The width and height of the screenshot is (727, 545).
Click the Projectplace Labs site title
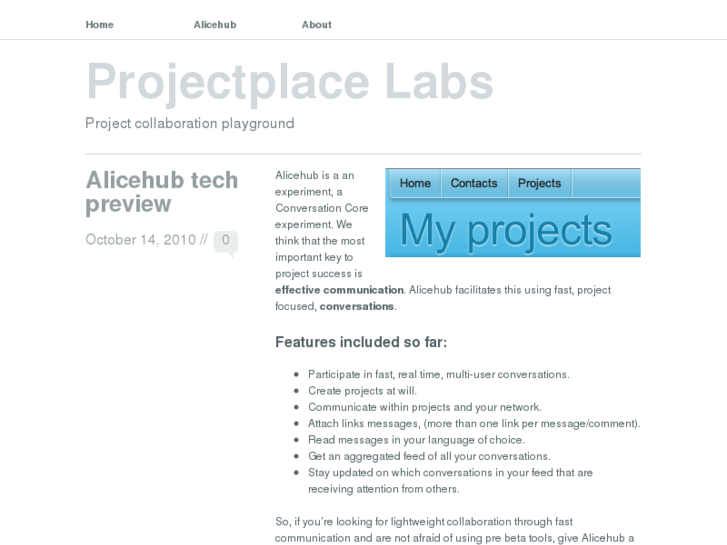289,82
